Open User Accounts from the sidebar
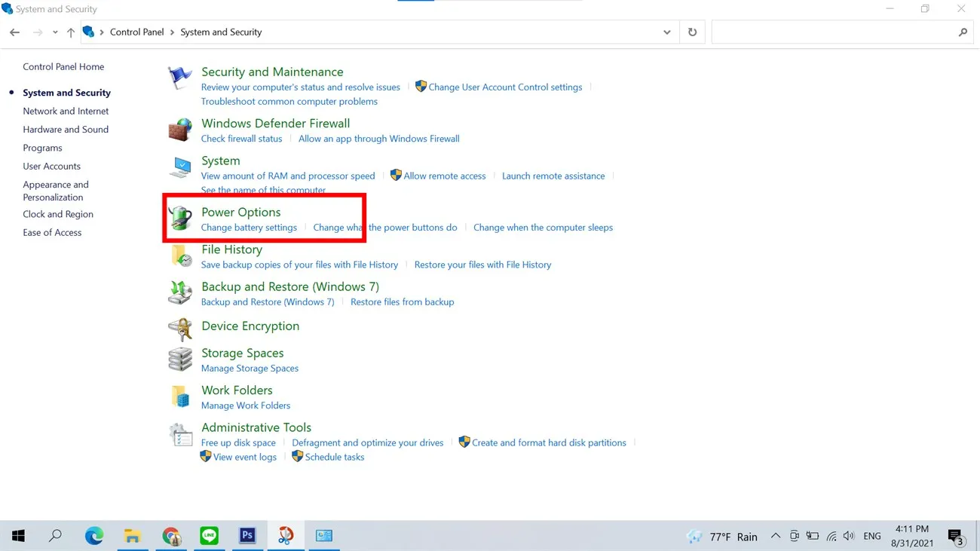This screenshot has width=980, height=551. click(x=51, y=166)
